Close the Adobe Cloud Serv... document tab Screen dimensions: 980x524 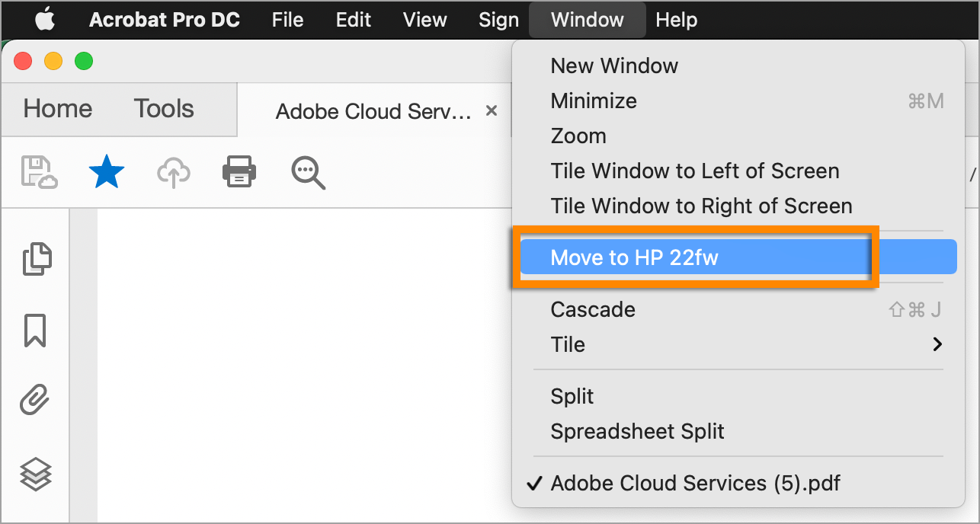click(492, 110)
